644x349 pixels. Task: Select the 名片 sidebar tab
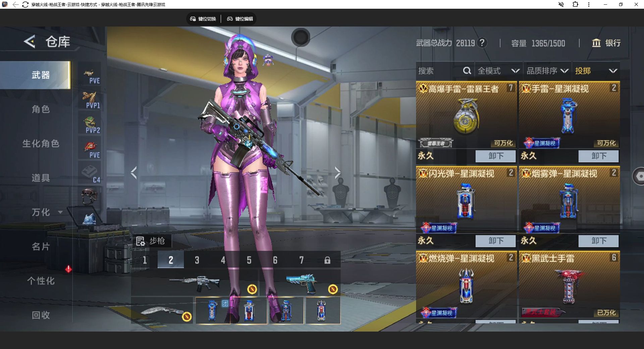[41, 247]
